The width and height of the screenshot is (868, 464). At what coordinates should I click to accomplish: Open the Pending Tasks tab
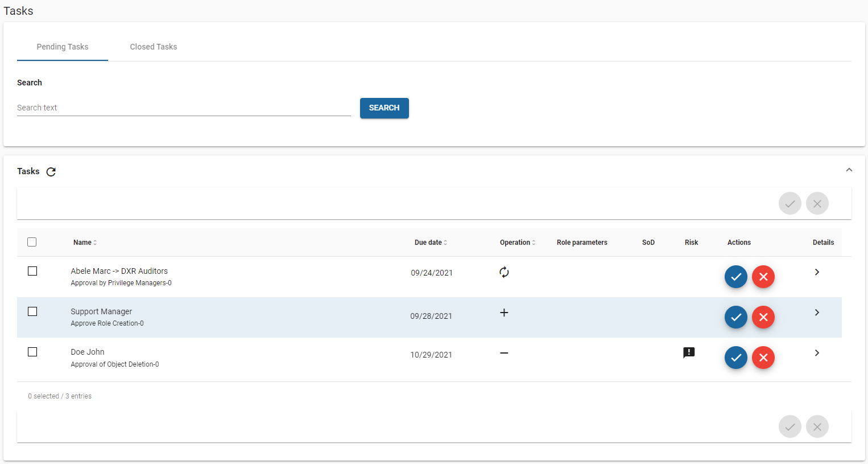[63, 47]
